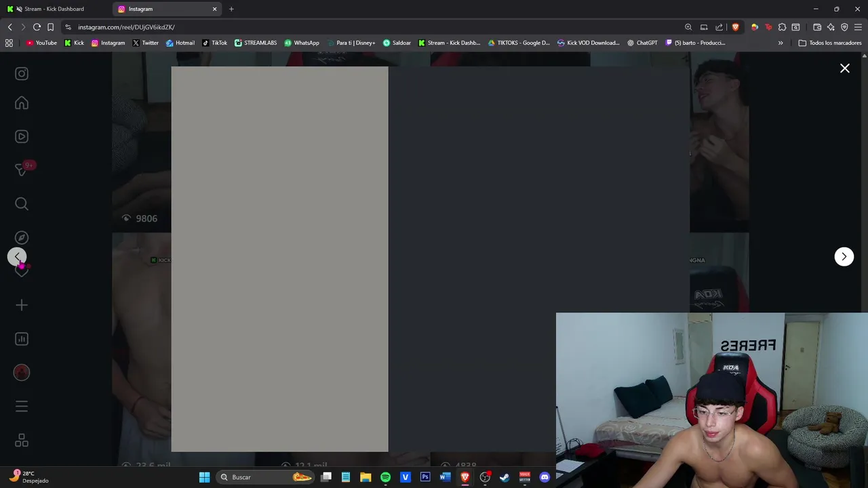Open Steam from the taskbar

coord(505,477)
